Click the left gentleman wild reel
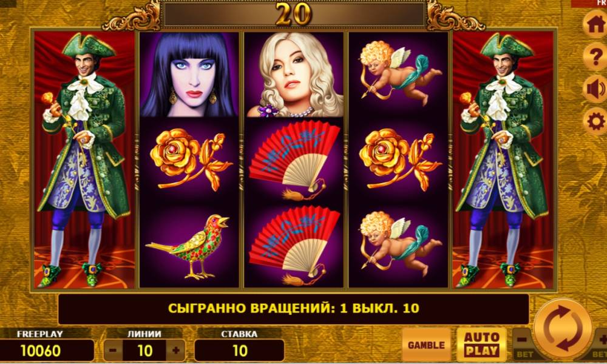Image resolution: width=607 pixels, height=364 pixels. point(84,160)
